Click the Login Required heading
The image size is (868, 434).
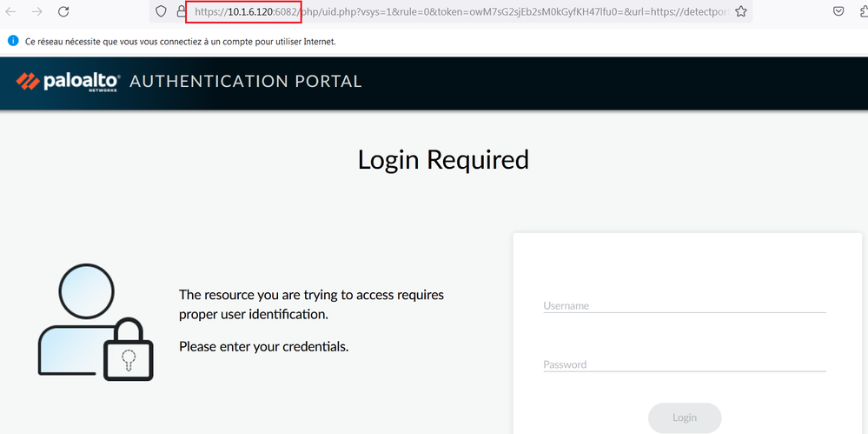click(x=443, y=160)
